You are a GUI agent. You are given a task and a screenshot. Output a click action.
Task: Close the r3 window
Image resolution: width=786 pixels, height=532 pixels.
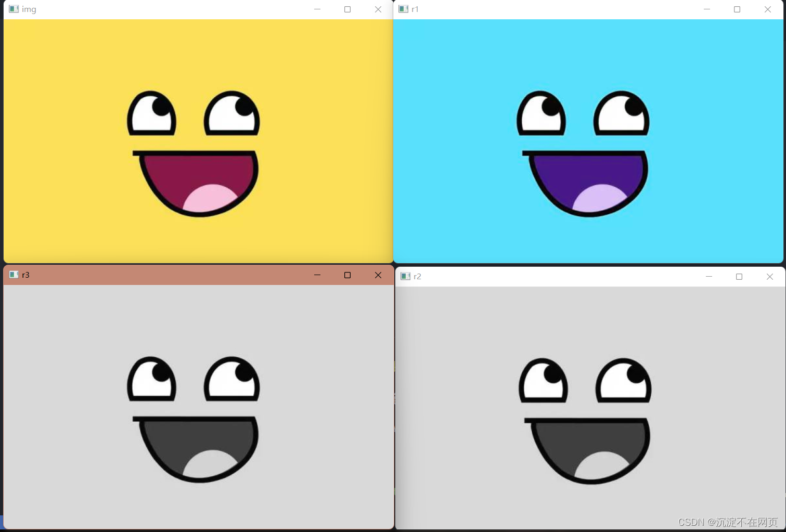(378, 275)
